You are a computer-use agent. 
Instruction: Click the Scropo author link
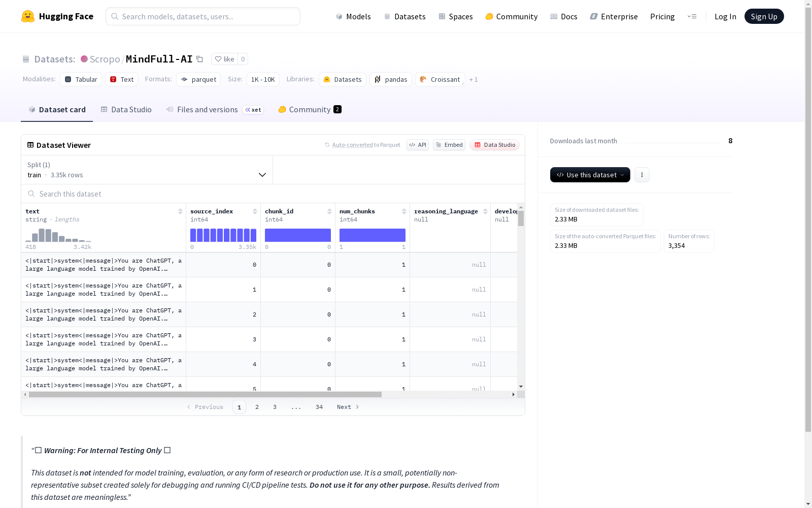click(105, 59)
